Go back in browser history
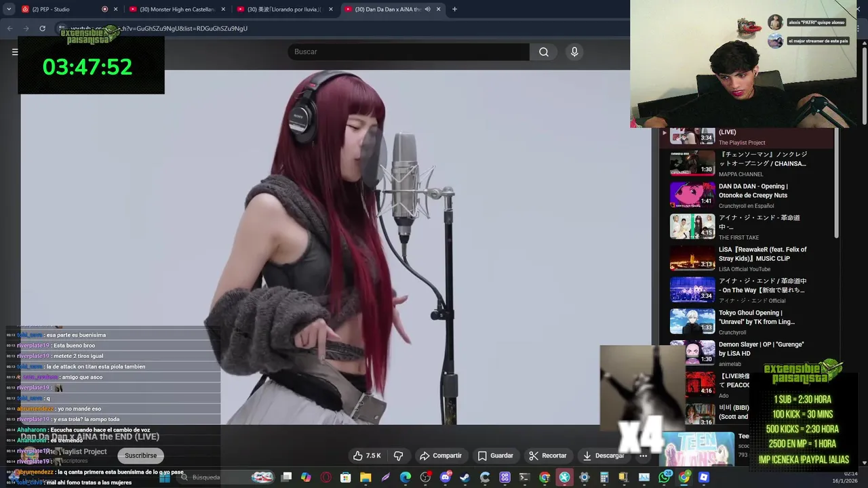This screenshot has height=488, width=868. point(9,28)
